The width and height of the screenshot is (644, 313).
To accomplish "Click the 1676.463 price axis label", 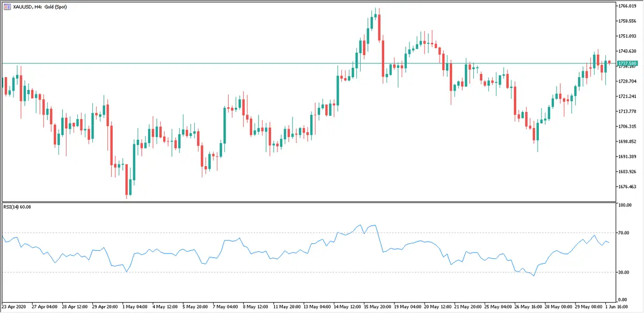I will (x=628, y=187).
